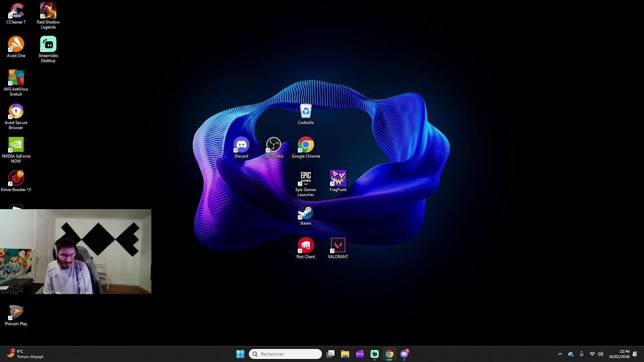
Task: Open Avast Secure Browser shortcut
Action: coord(16,117)
